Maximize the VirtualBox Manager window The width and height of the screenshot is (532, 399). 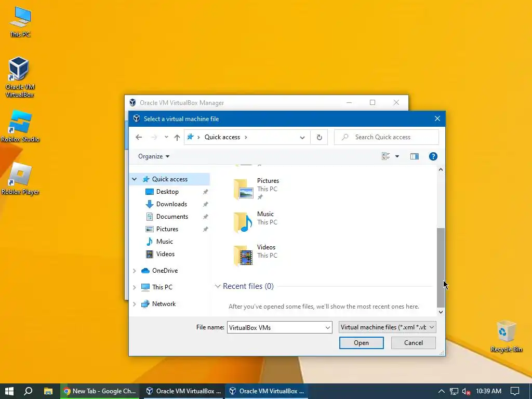[372, 102]
